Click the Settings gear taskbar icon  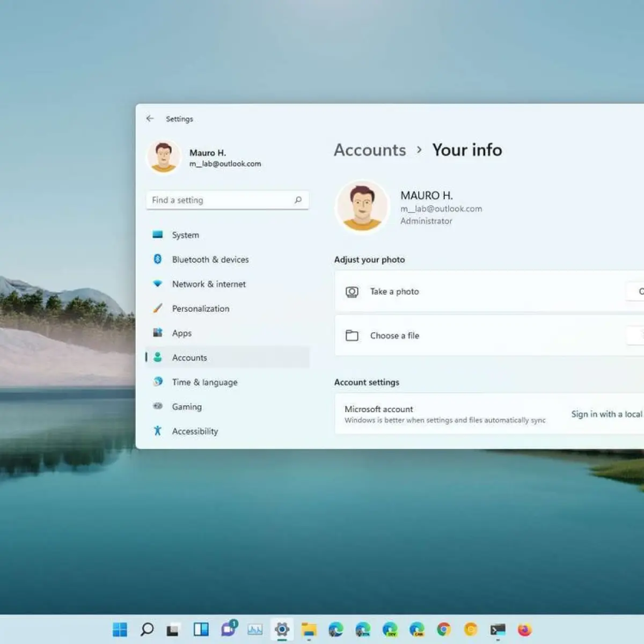[282, 629]
